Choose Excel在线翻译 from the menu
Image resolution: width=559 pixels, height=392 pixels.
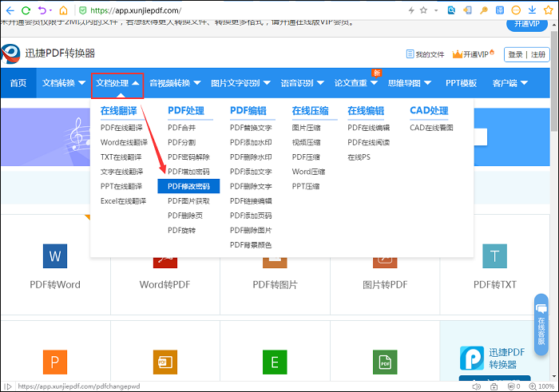coord(123,201)
